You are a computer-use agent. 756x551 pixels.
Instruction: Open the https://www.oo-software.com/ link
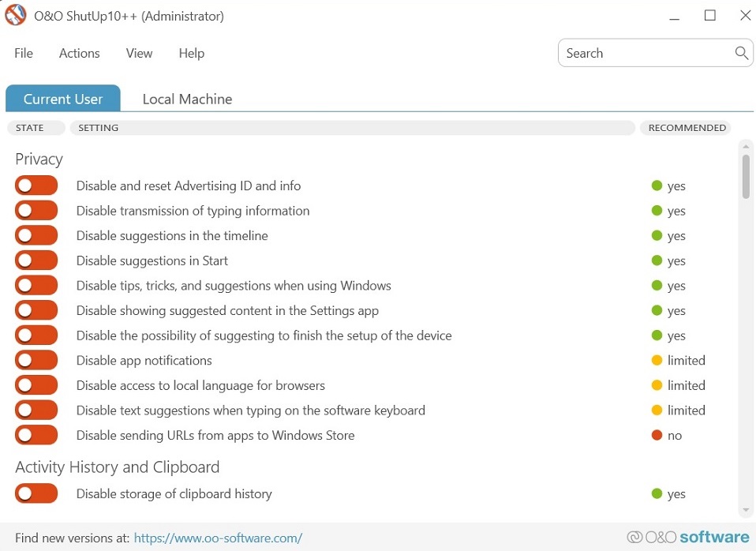[x=218, y=538]
